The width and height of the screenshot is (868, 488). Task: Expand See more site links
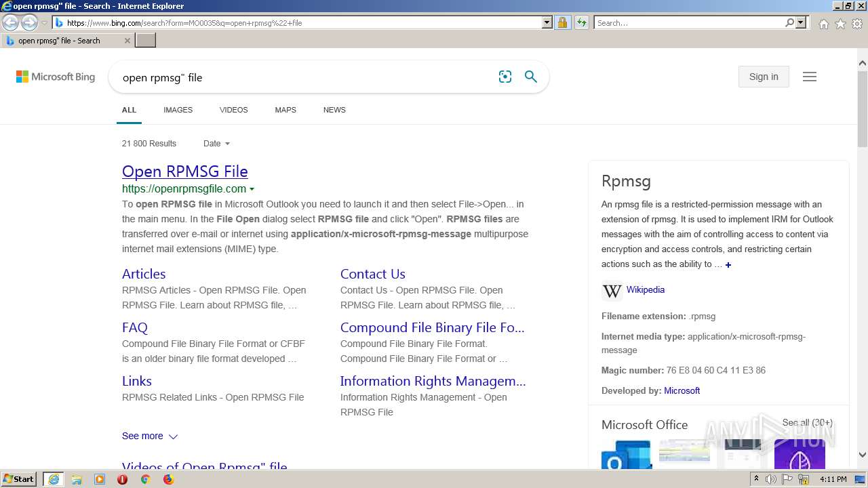pyautogui.click(x=150, y=436)
